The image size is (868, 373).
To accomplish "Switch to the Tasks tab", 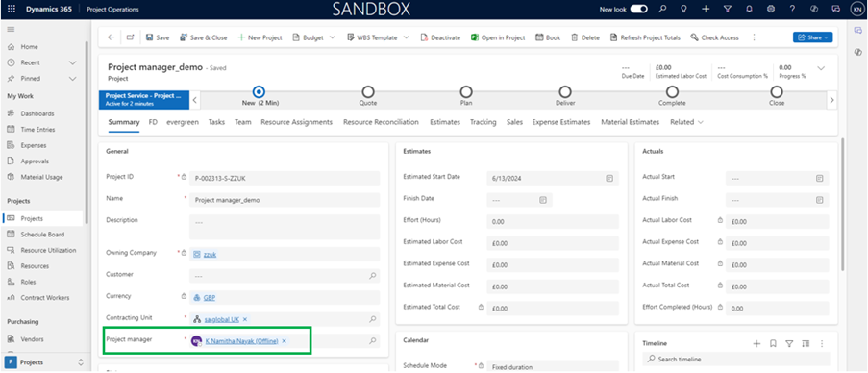I will click(x=216, y=122).
